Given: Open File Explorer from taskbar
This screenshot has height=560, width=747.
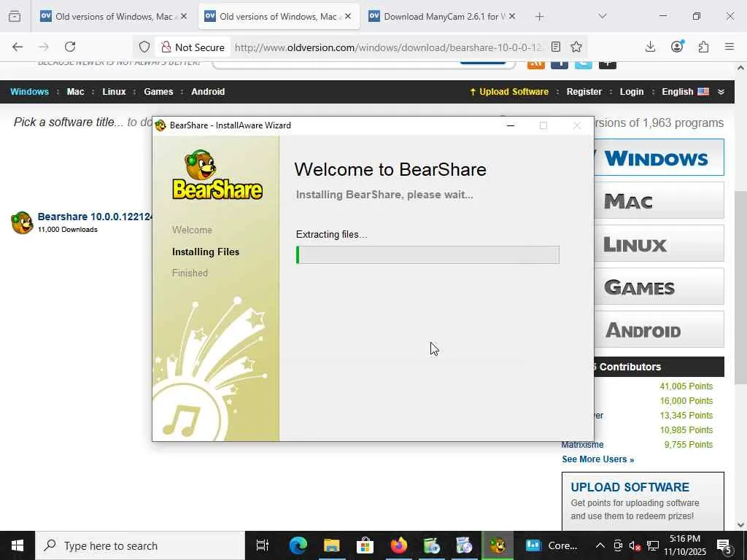Looking at the screenshot, I should [x=332, y=545].
